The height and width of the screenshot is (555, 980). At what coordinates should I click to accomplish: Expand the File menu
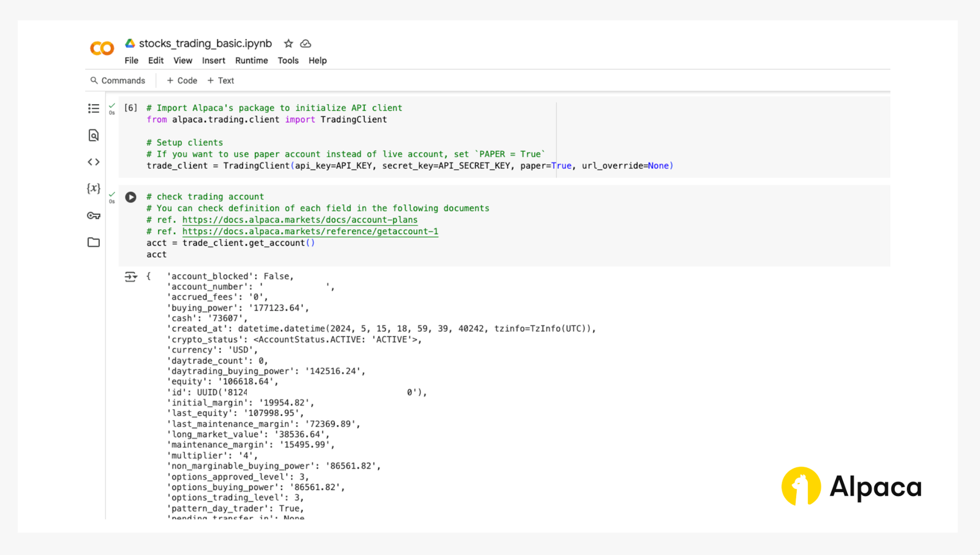pos(131,60)
